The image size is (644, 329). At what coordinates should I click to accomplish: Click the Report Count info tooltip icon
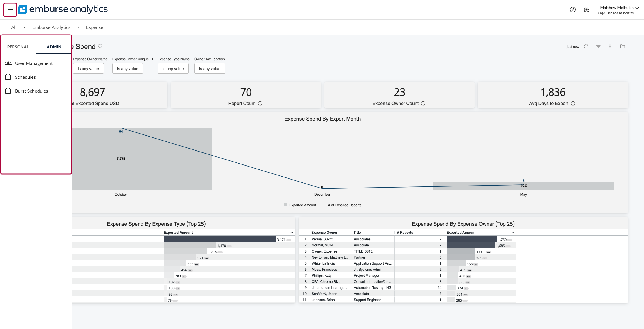[260, 103]
